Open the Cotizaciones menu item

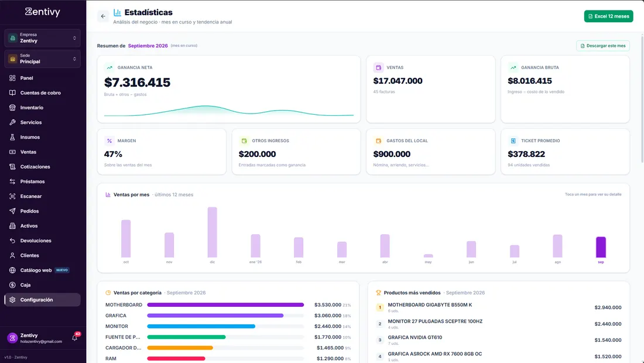click(x=42, y=167)
